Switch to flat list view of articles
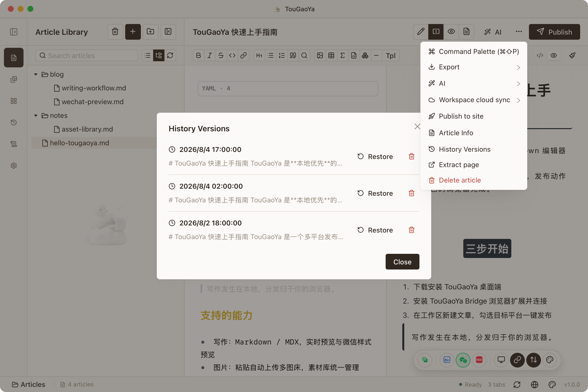588x392 pixels. click(147, 56)
